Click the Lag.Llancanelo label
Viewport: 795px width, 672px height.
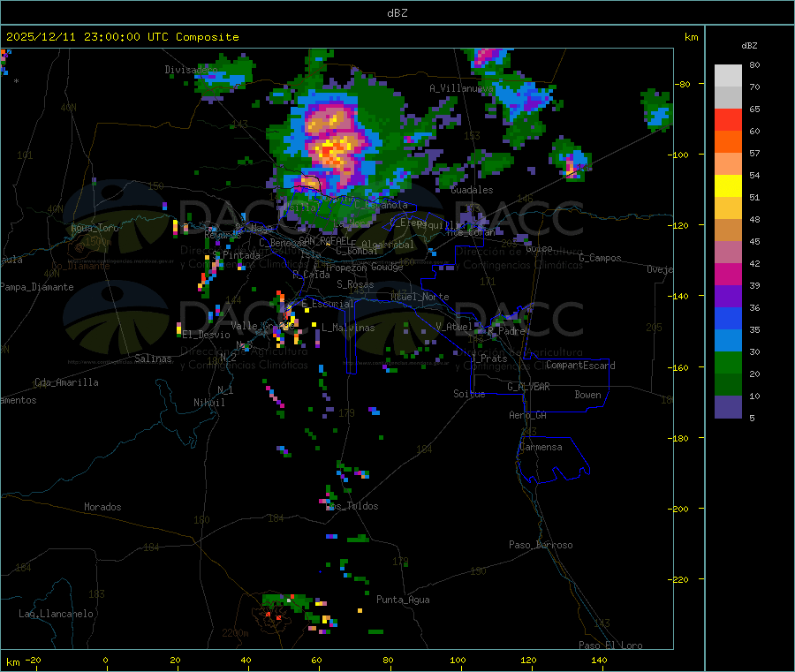tap(56, 614)
